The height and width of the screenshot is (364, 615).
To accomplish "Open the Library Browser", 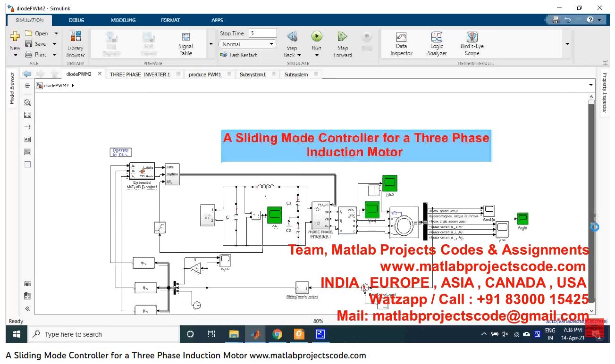I will (x=75, y=44).
